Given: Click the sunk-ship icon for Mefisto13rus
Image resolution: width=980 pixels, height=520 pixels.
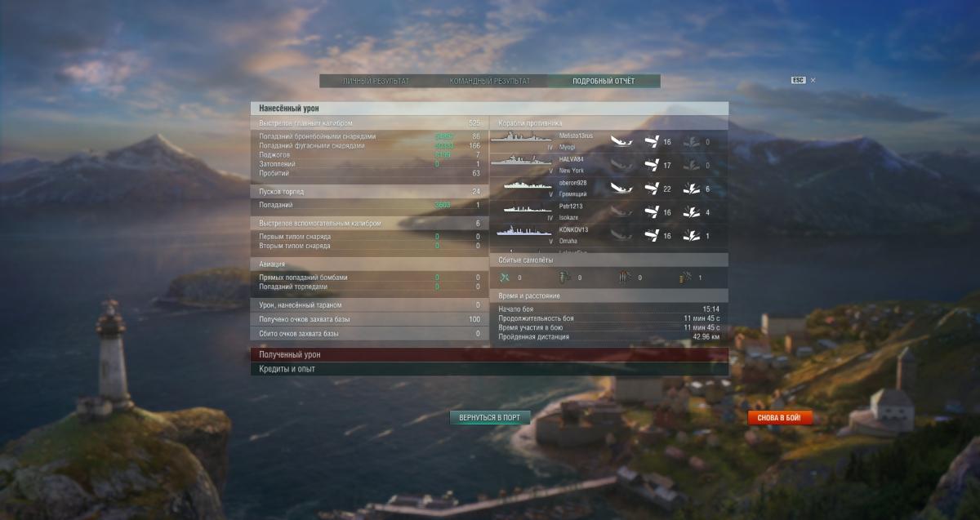Looking at the screenshot, I should 621,141.
